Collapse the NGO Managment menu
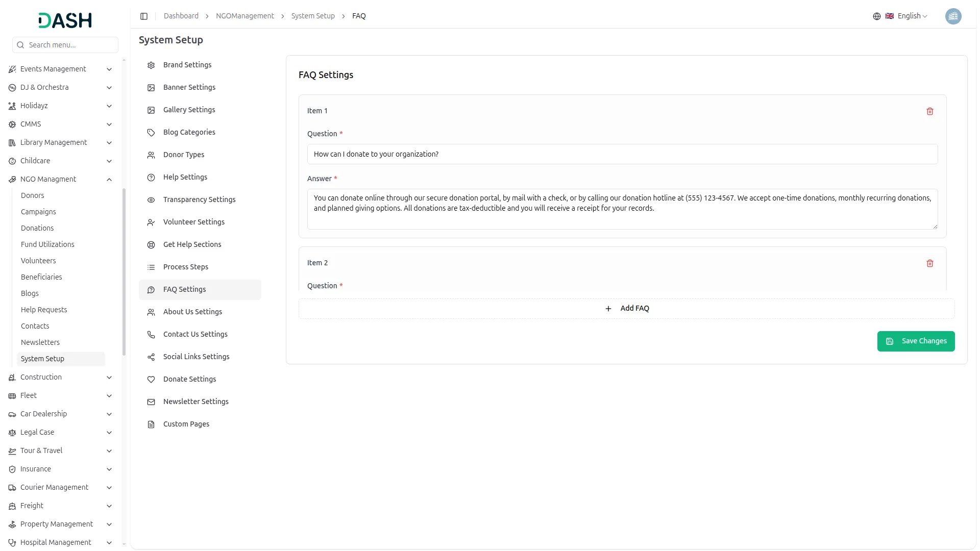 coord(109,180)
